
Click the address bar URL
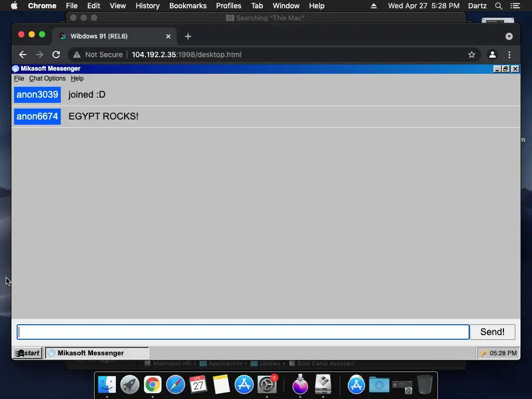pyautogui.click(x=187, y=55)
